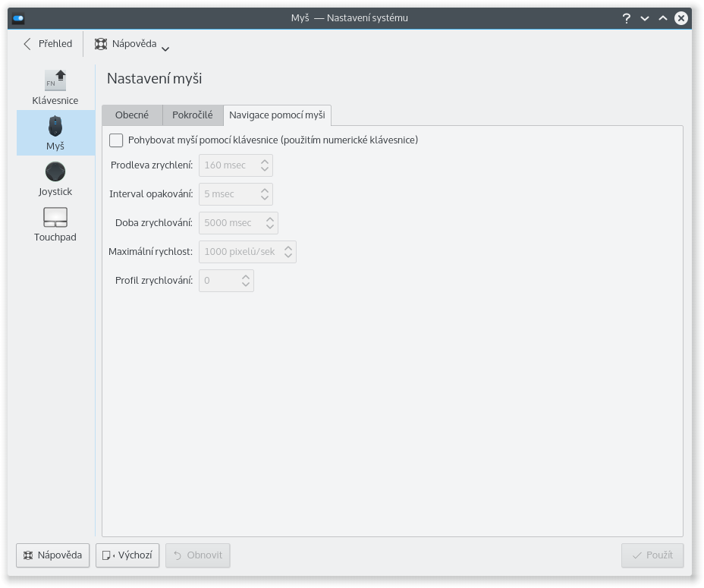
Task: Switch to the Pokročilé tab
Action: [x=193, y=115]
